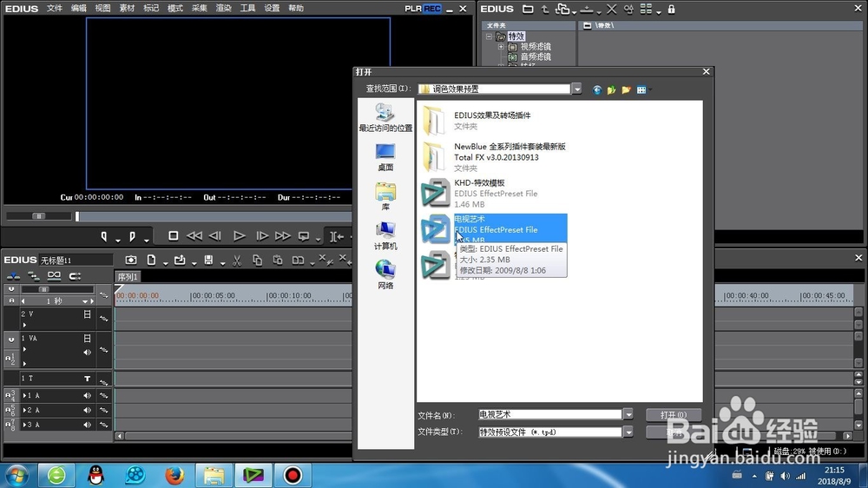Switch player to PLR mode
The height and width of the screenshot is (488, 868).
pyautogui.click(x=413, y=9)
